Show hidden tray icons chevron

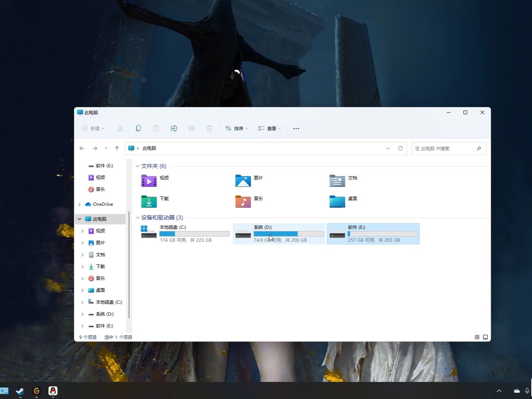coord(499,391)
